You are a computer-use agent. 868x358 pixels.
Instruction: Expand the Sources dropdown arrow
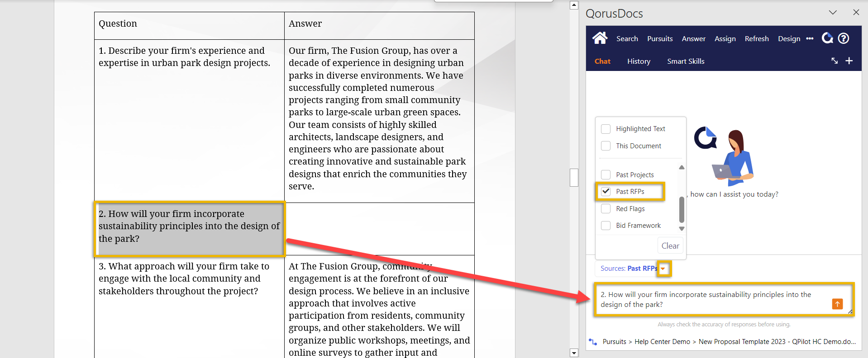click(x=663, y=268)
